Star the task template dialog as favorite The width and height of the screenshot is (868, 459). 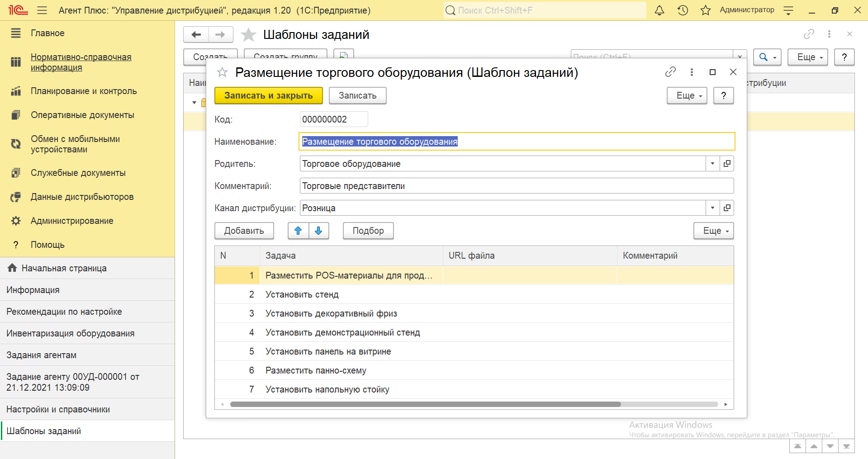tap(222, 72)
